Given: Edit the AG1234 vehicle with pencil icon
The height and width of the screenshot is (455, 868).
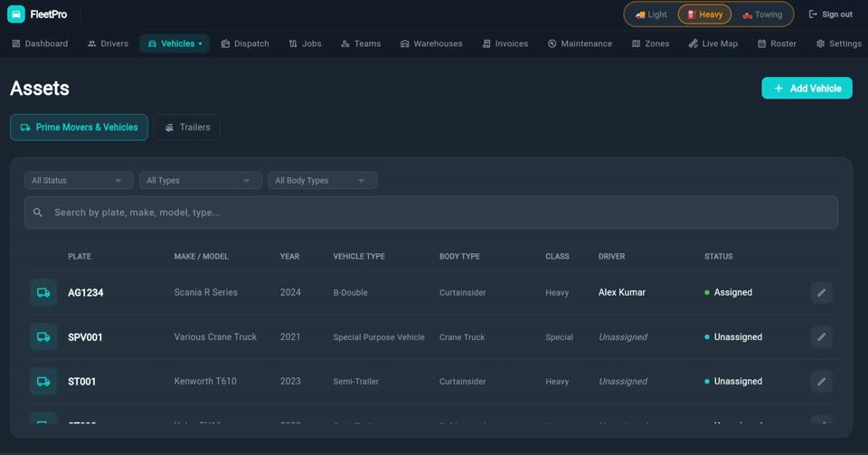Looking at the screenshot, I should [x=822, y=292].
